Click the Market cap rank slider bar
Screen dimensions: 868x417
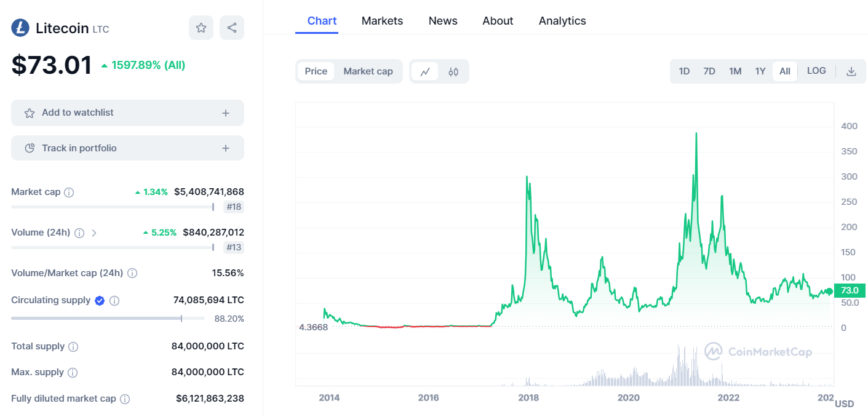[113, 207]
